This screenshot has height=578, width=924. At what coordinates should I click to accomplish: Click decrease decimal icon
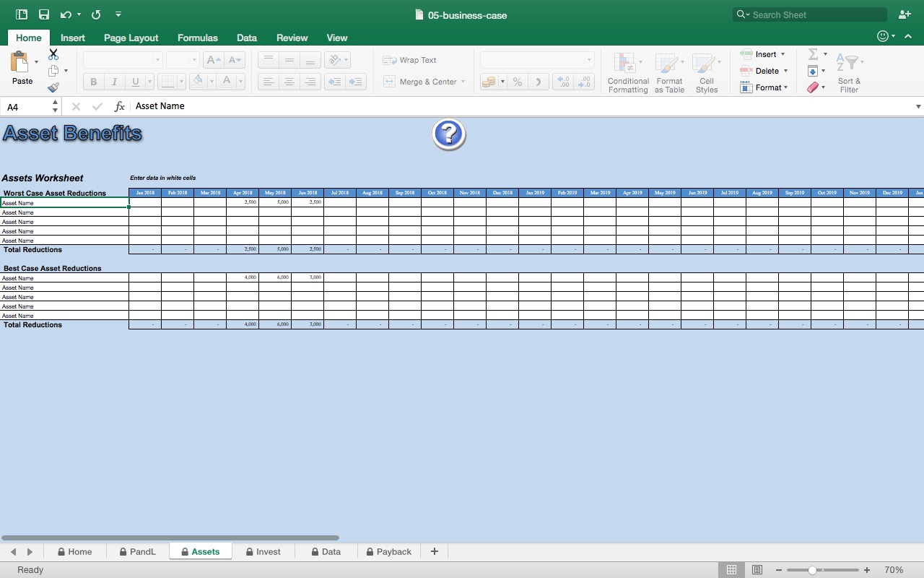click(584, 82)
